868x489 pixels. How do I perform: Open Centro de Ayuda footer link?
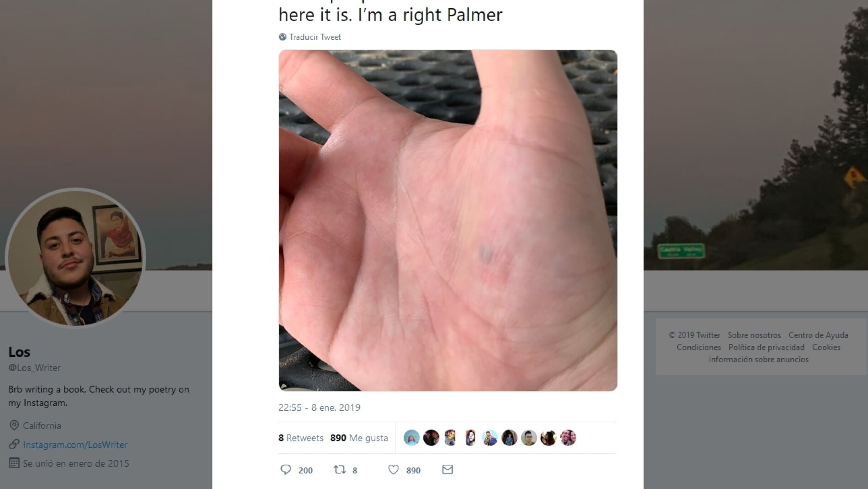[x=818, y=335]
